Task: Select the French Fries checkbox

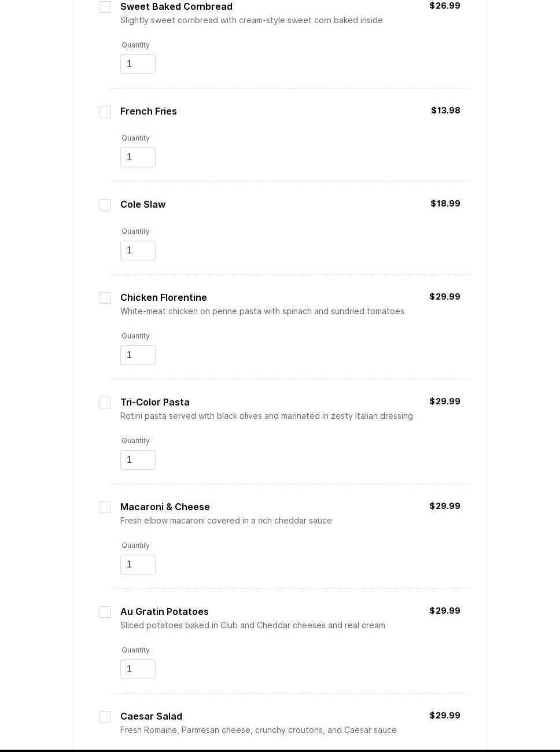Action: point(105,112)
